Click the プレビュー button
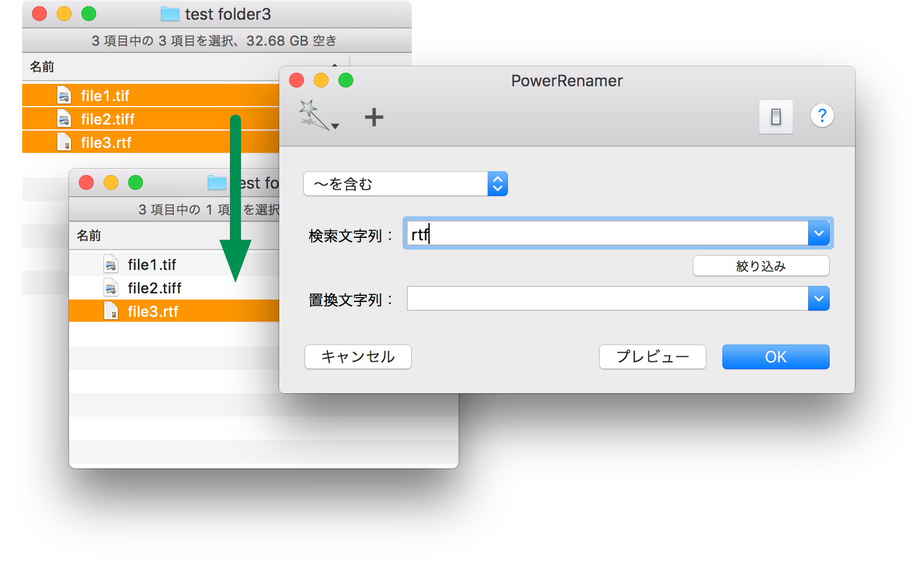This screenshot has width=924, height=567. [652, 357]
